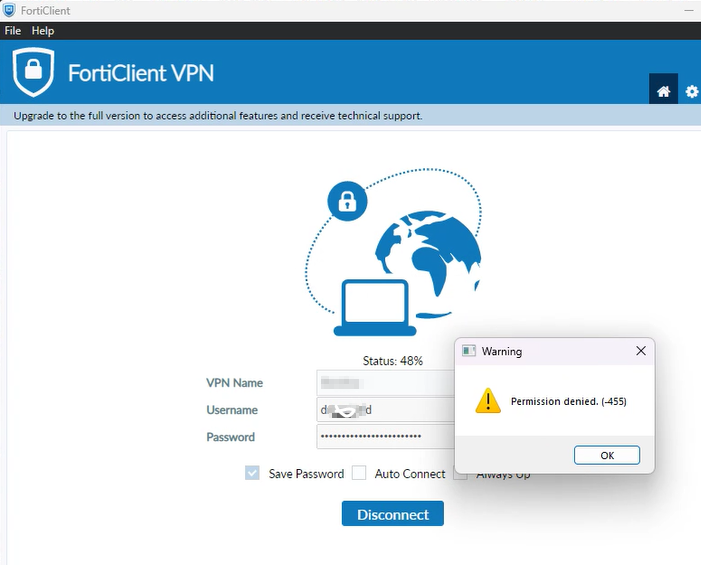Click the VPN Name field

click(384, 383)
